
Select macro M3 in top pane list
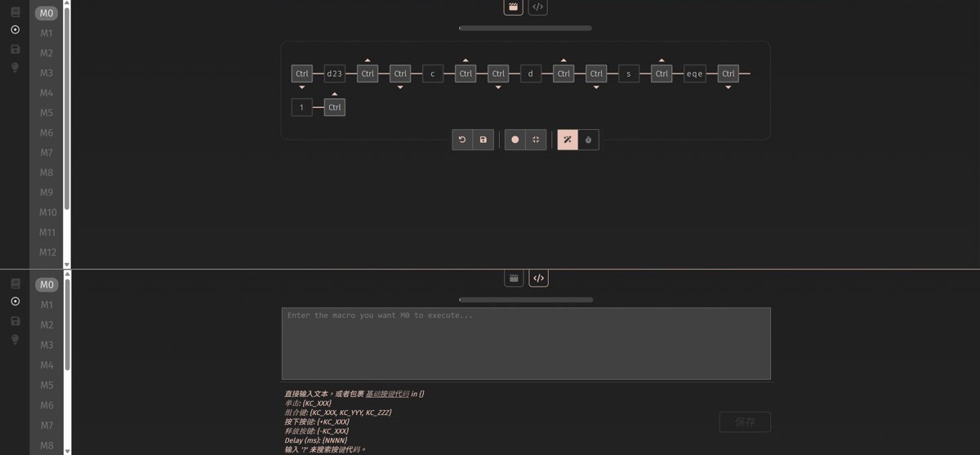tap(47, 73)
